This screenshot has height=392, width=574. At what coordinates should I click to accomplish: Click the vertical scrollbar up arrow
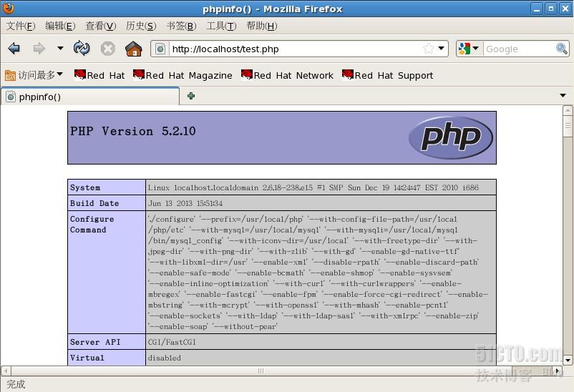568,110
